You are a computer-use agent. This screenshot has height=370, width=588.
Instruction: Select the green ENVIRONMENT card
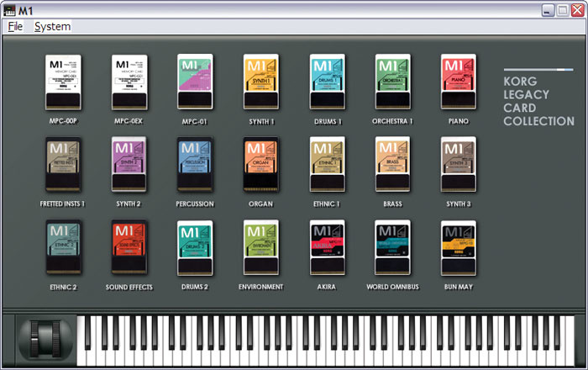click(260, 248)
